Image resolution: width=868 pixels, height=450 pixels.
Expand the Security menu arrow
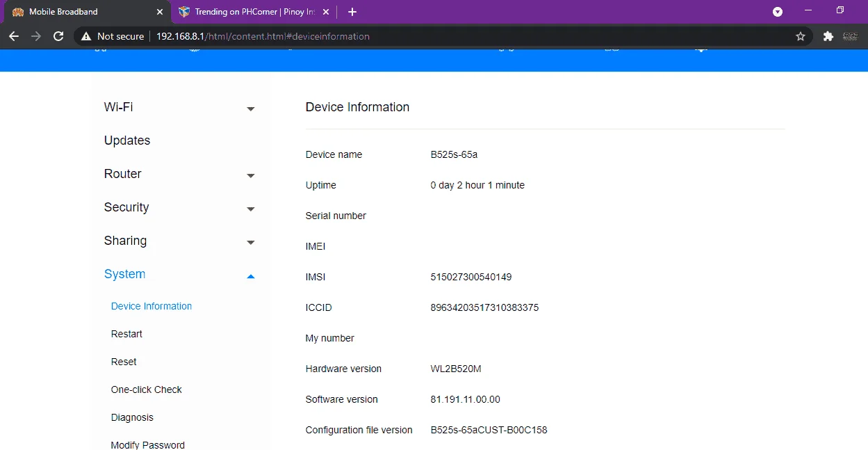251,209
